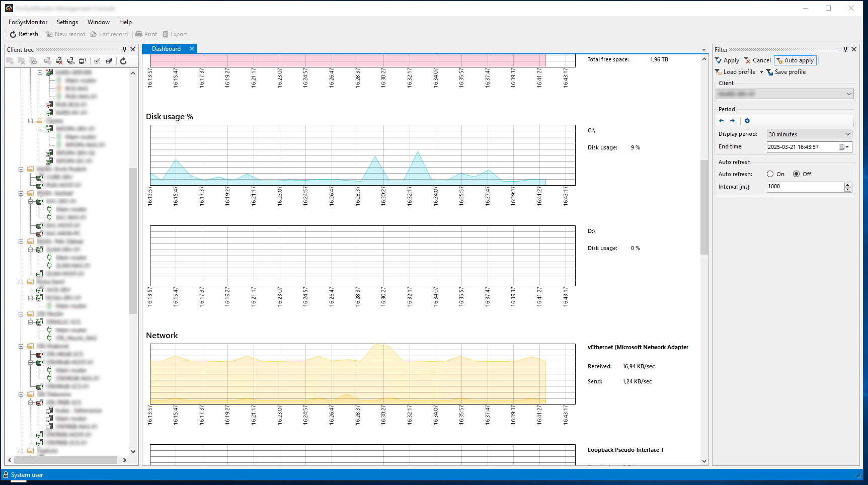Pin the Client tree panel
The height and width of the screenshot is (485, 868).
(124, 49)
